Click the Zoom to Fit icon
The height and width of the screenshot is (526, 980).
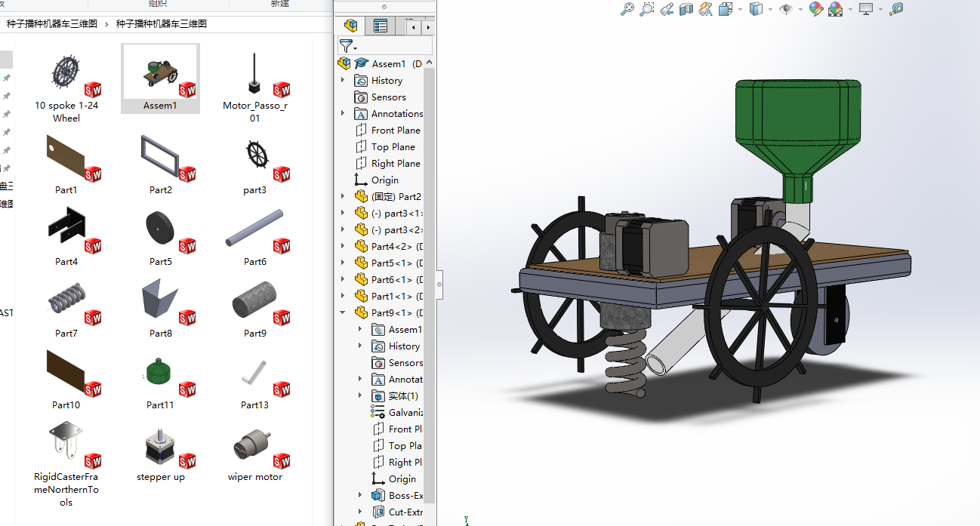coord(627,9)
